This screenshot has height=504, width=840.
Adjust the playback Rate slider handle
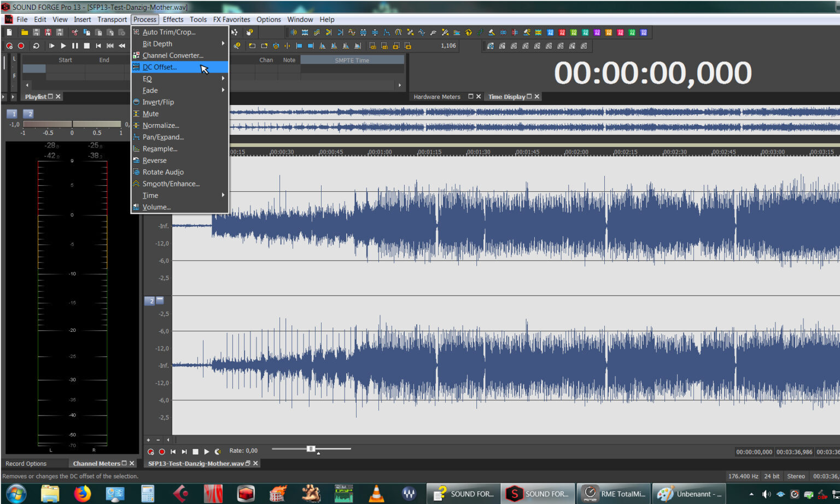point(311,449)
